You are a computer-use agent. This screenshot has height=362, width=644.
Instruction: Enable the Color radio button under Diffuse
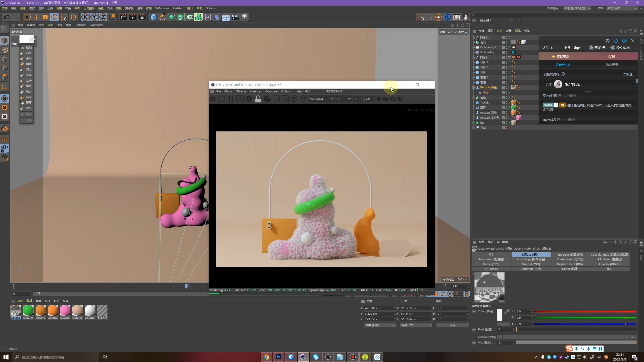474,311
